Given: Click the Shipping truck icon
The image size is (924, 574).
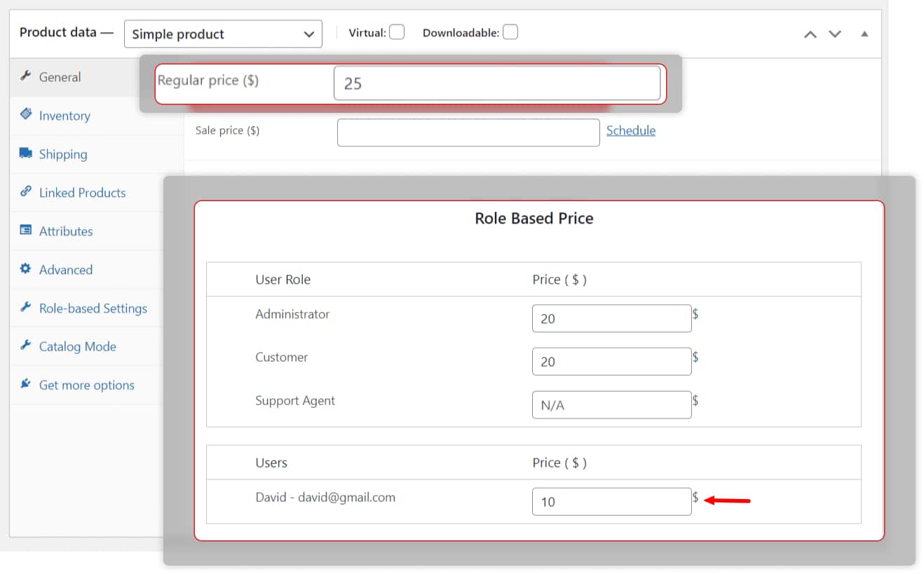Looking at the screenshot, I should click(x=26, y=153).
